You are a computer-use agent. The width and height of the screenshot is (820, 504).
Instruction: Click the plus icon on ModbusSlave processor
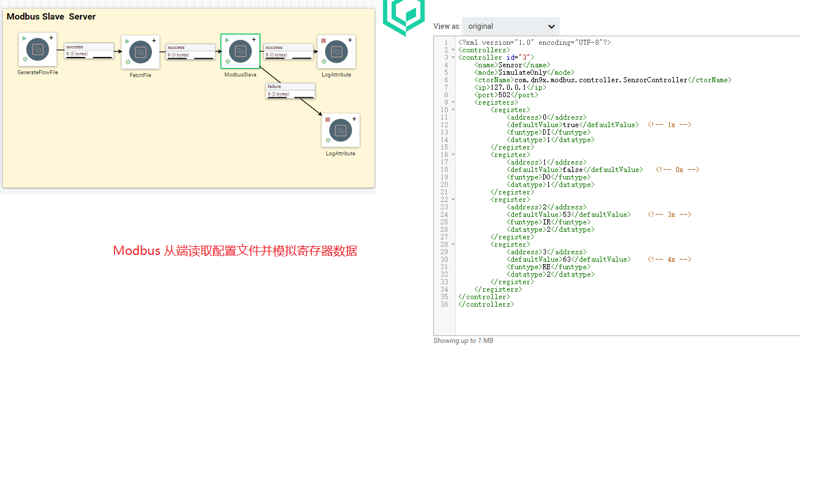pos(254,40)
